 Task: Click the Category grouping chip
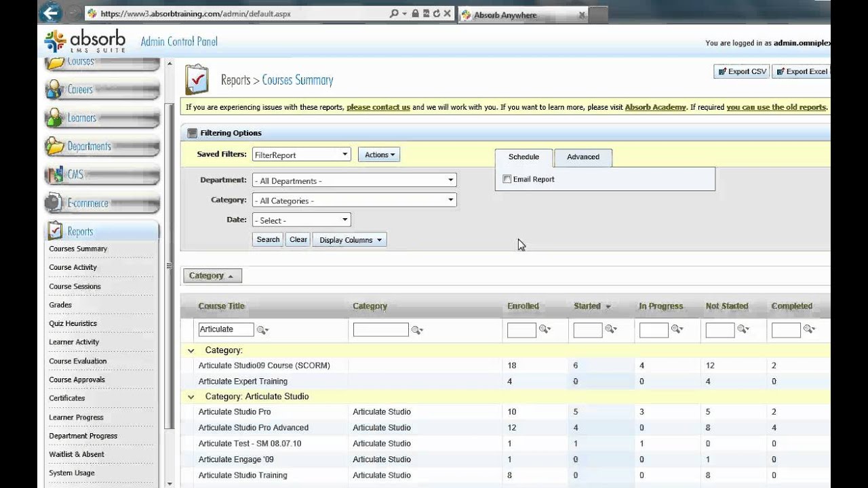point(212,276)
